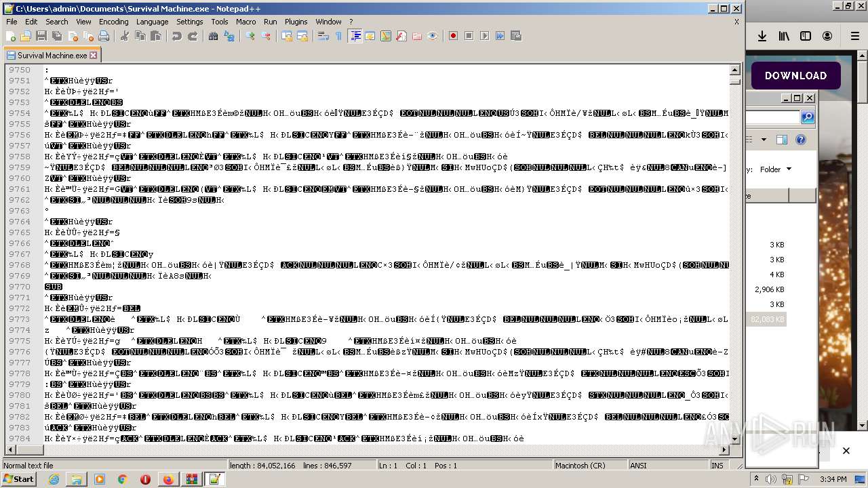Image resolution: width=868 pixels, height=488 pixels.
Task: Select the Survival Machine.exe tab
Action: (52, 56)
